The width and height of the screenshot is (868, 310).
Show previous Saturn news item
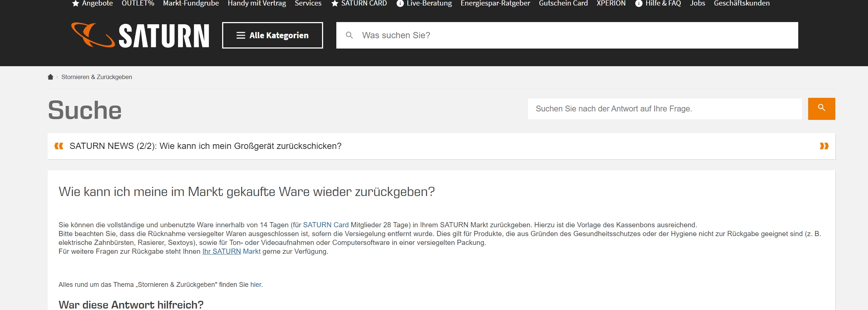pyautogui.click(x=59, y=146)
